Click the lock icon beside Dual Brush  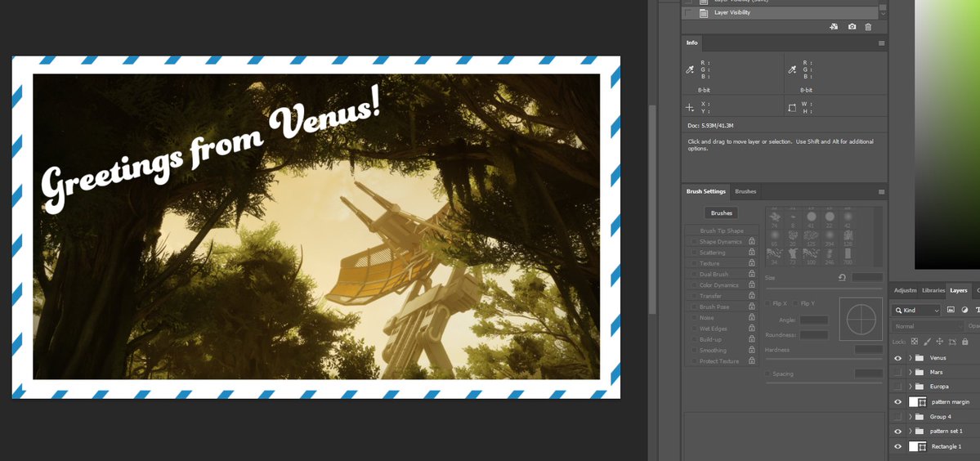coord(752,274)
